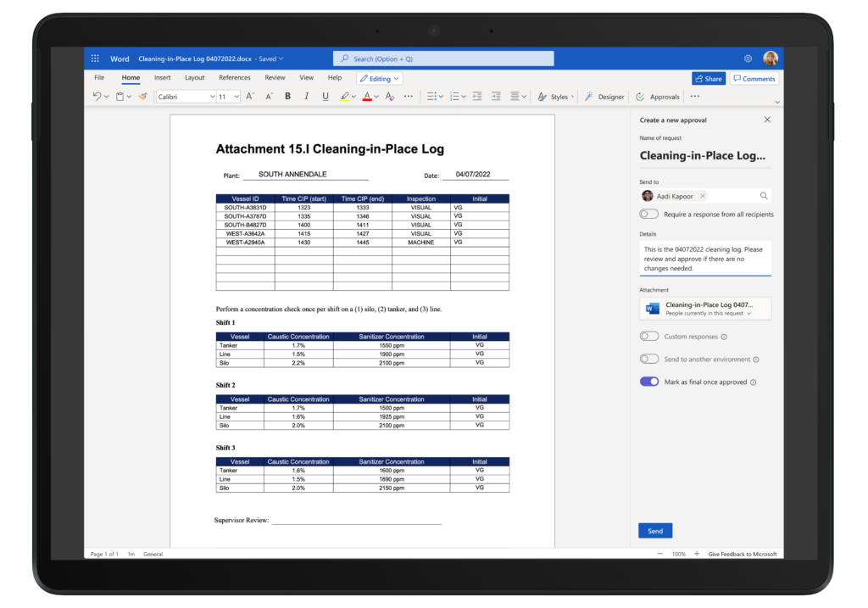
Task: Switch to the Insert ribbon tab
Action: (x=162, y=77)
